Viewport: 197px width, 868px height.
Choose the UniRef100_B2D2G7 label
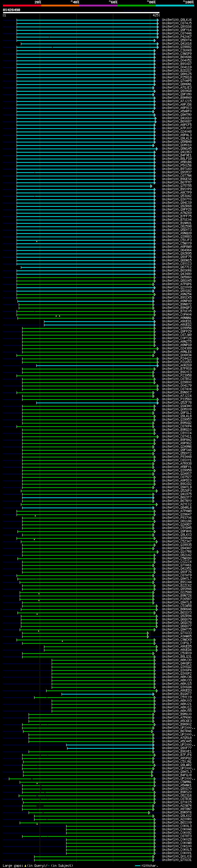click(x=177, y=71)
